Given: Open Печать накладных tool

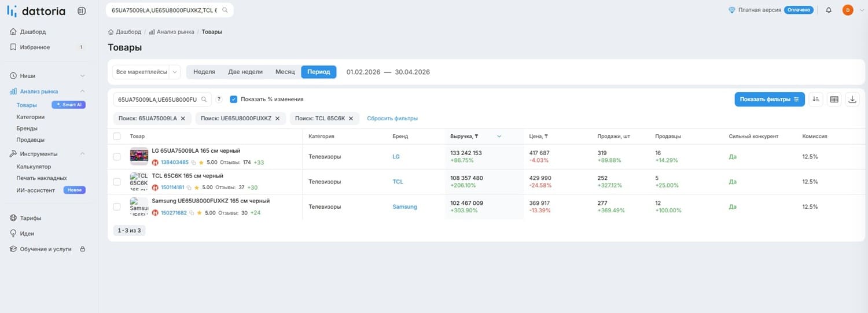Looking at the screenshot, I should (x=42, y=178).
